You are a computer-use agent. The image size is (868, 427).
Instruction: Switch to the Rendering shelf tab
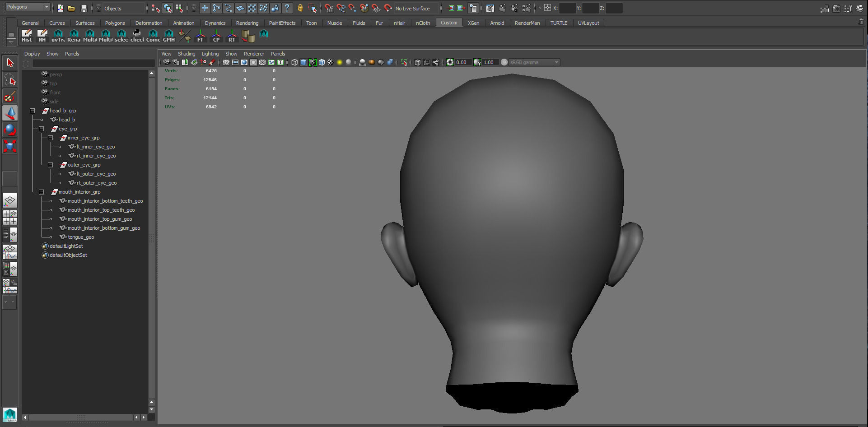pyautogui.click(x=247, y=23)
